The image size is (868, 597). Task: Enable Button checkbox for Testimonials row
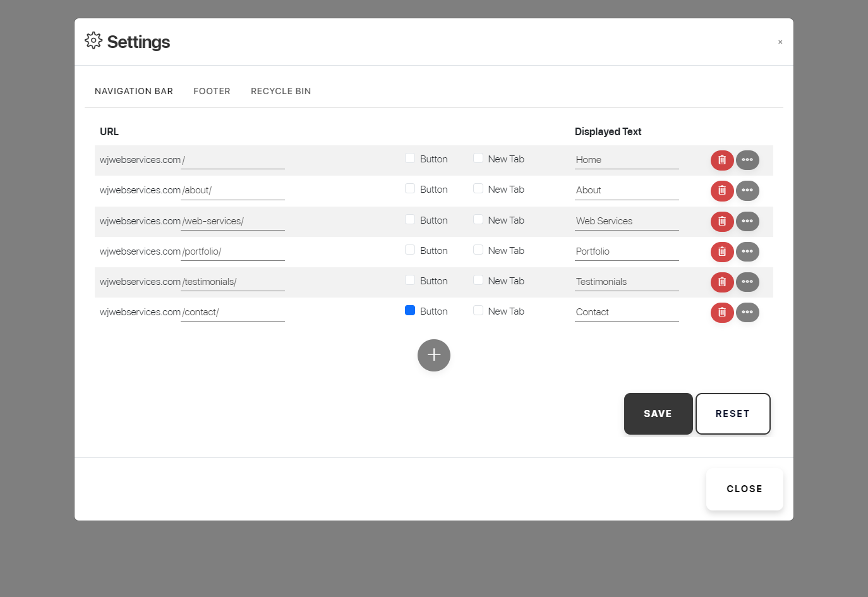coord(410,280)
